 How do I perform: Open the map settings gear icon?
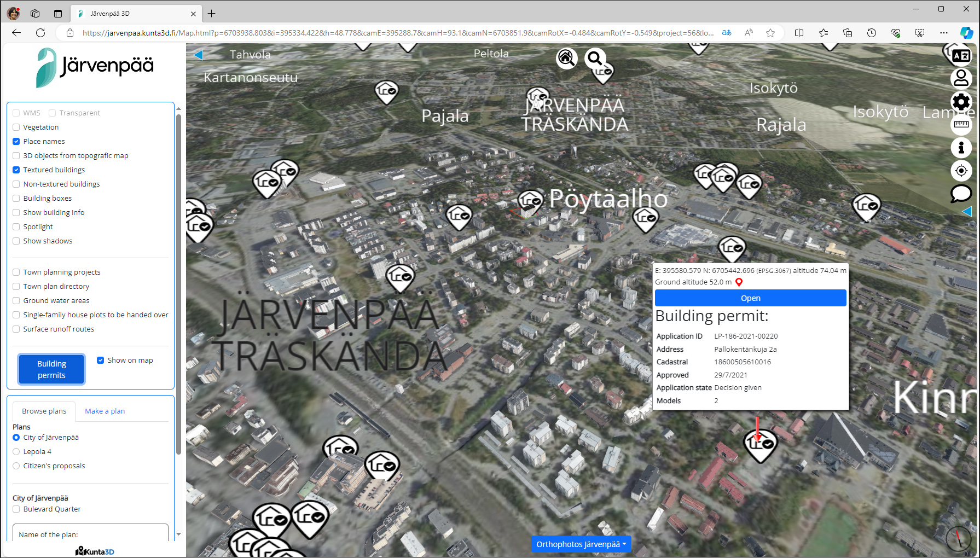coord(961,102)
